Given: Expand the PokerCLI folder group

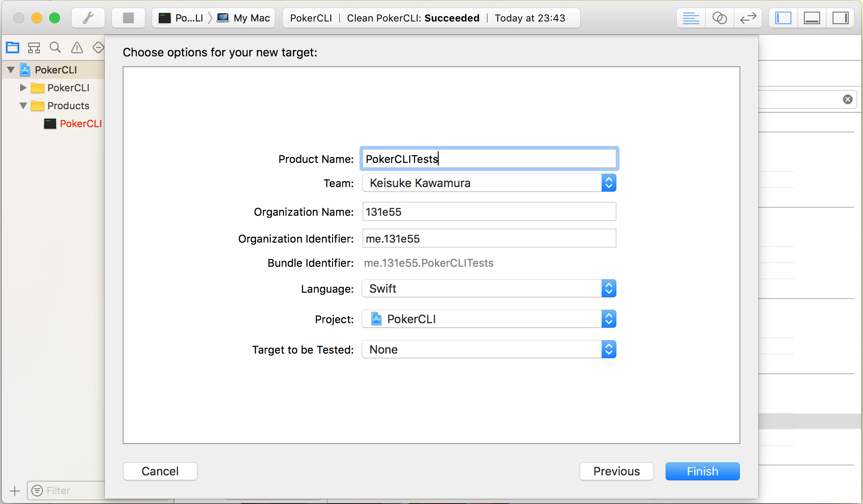Looking at the screenshot, I should tap(23, 88).
